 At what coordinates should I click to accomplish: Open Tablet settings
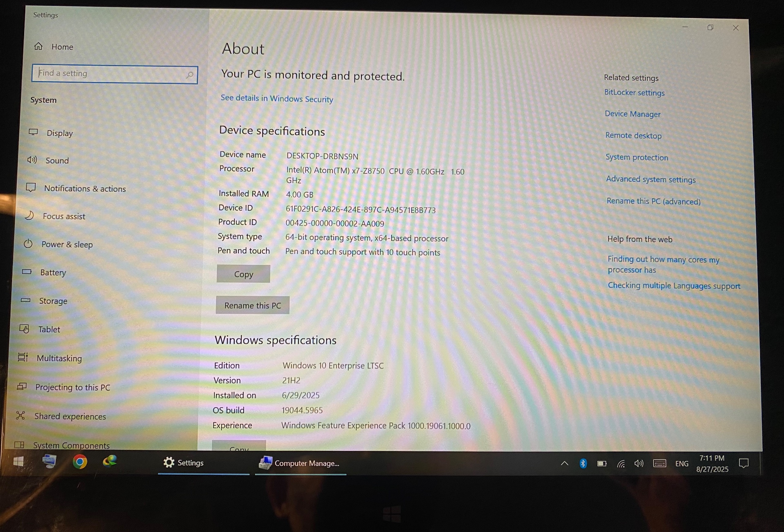(x=40, y=329)
